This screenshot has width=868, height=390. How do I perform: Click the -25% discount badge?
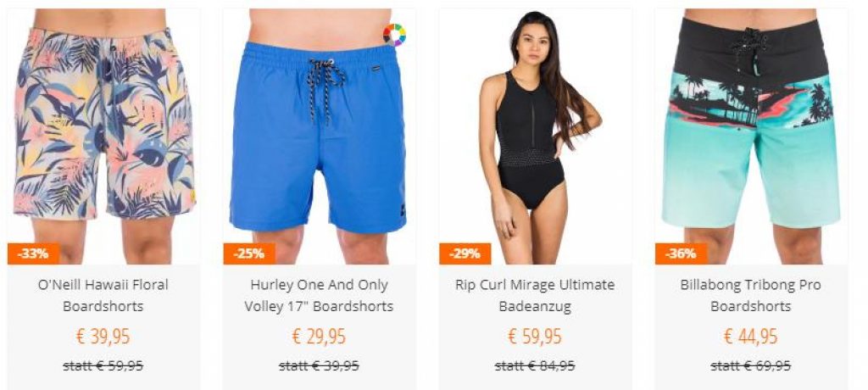tap(249, 253)
